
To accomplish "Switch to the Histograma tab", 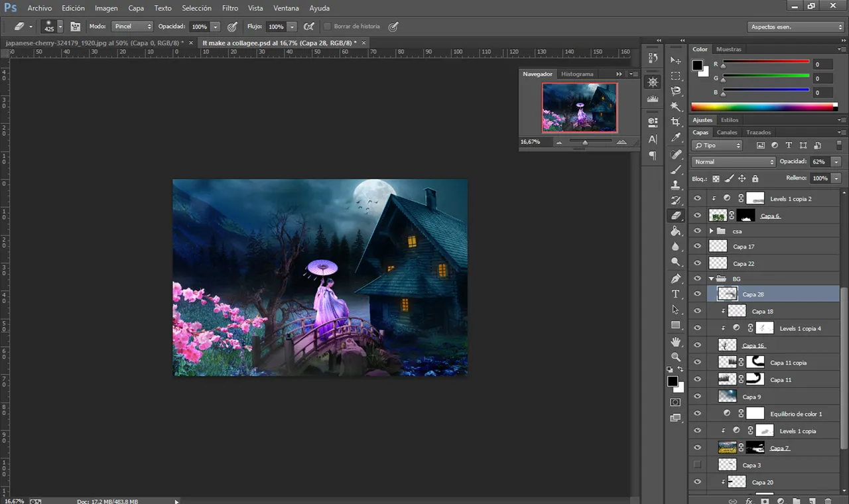I will 577,74.
